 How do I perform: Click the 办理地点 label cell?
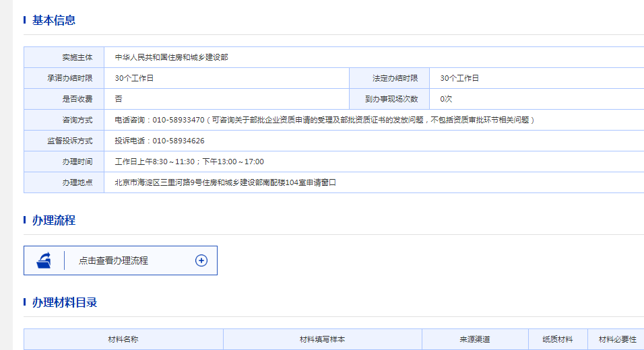[x=64, y=182]
